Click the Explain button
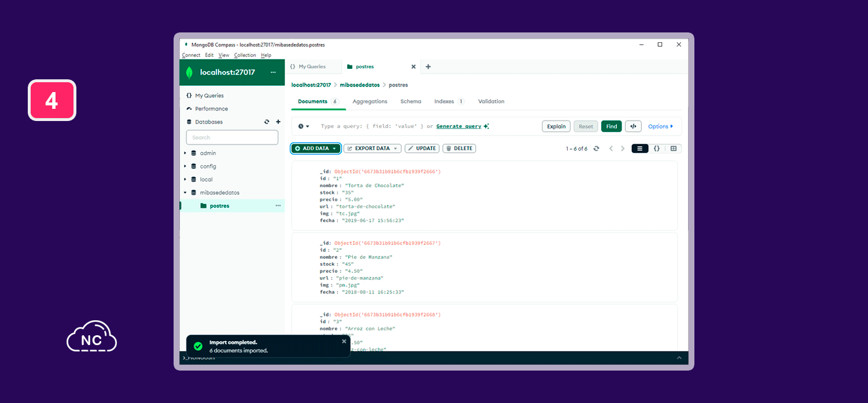 [556, 126]
